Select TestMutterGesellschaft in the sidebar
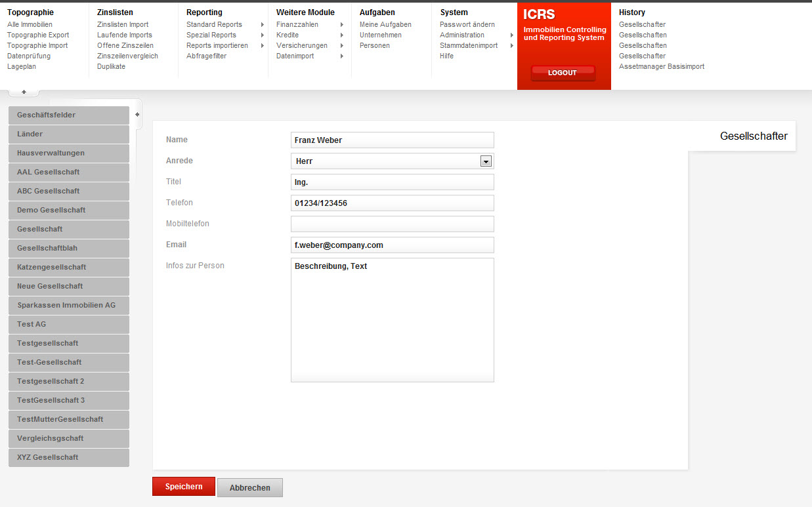The height and width of the screenshot is (507, 812). coord(69,419)
